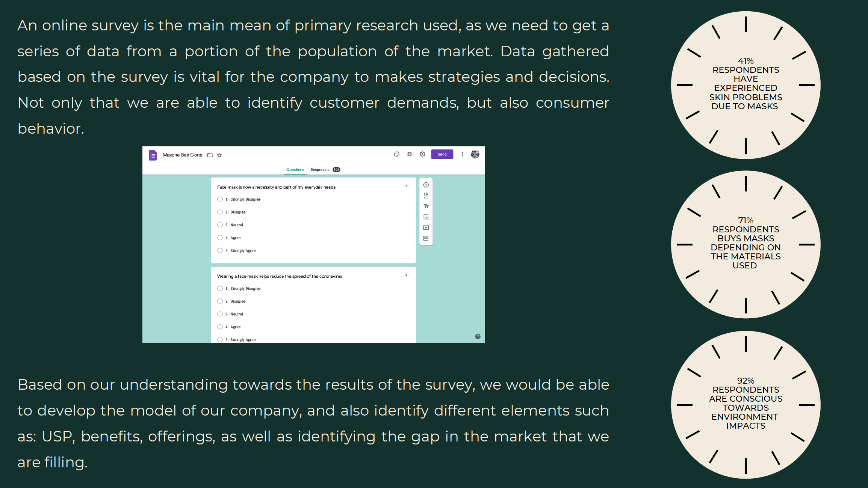This screenshot has height=488, width=868.
Task: Preview the form with the eye icon
Action: point(410,154)
